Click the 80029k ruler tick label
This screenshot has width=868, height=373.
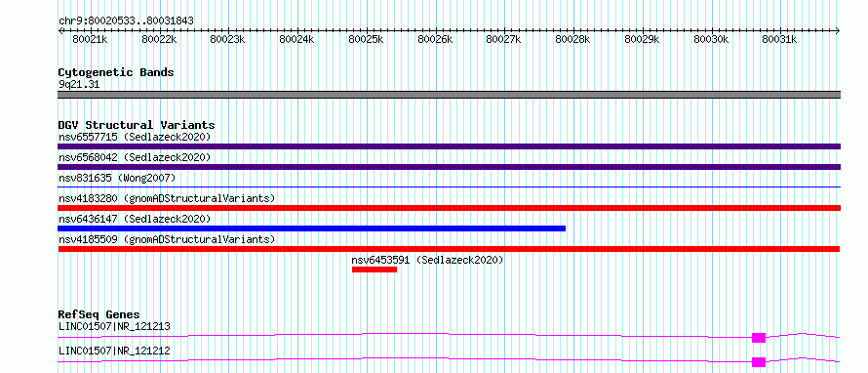pos(642,40)
